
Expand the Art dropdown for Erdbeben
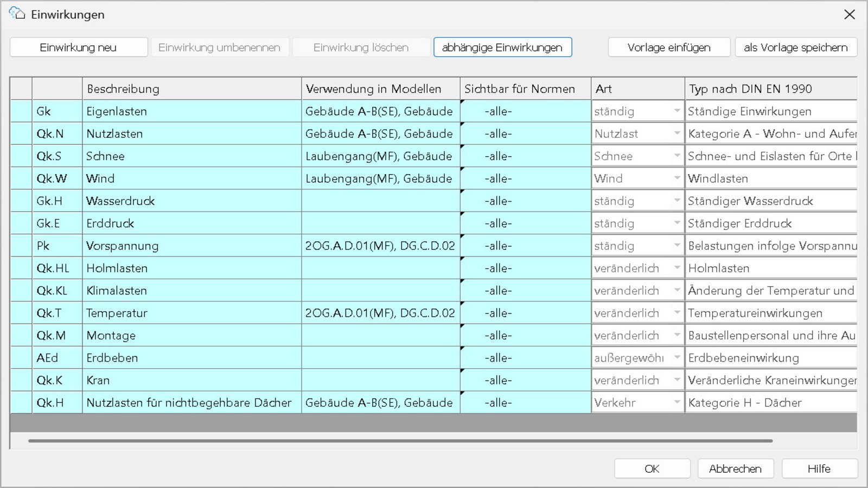[676, 358]
